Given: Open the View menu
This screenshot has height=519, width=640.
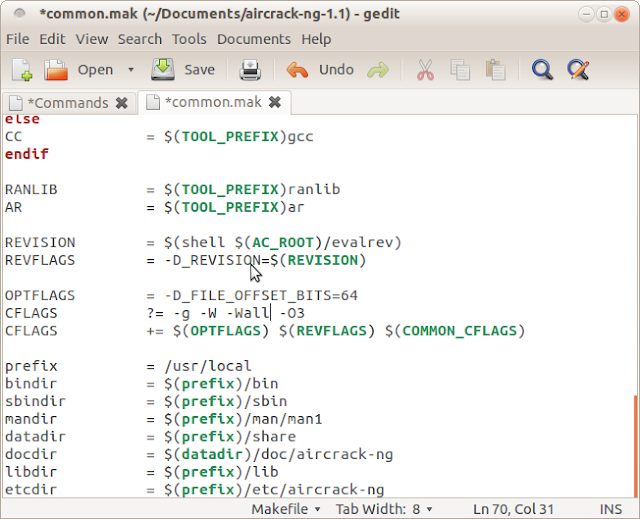Looking at the screenshot, I should pyautogui.click(x=92, y=39).
